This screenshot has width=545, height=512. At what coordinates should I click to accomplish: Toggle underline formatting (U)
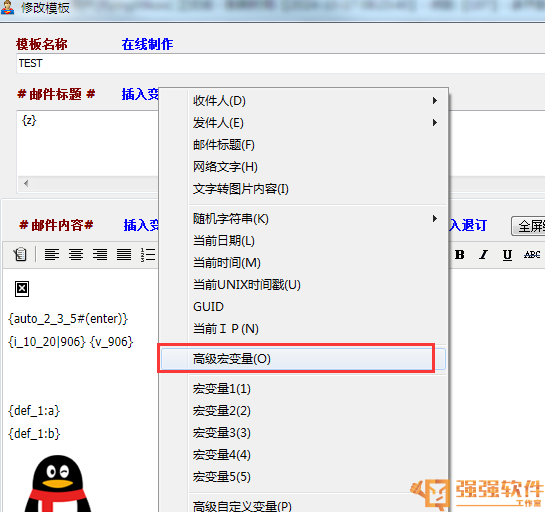507,255
